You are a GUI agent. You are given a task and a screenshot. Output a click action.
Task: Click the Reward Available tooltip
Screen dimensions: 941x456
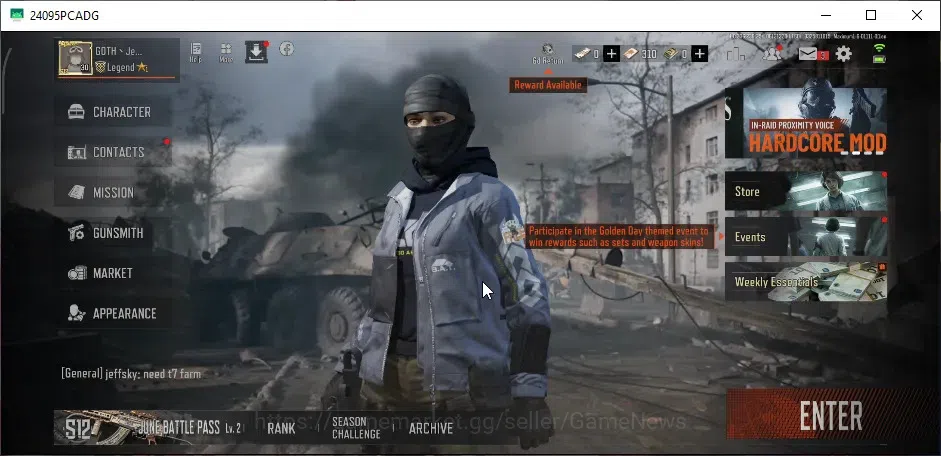click(x=548, y=85)
